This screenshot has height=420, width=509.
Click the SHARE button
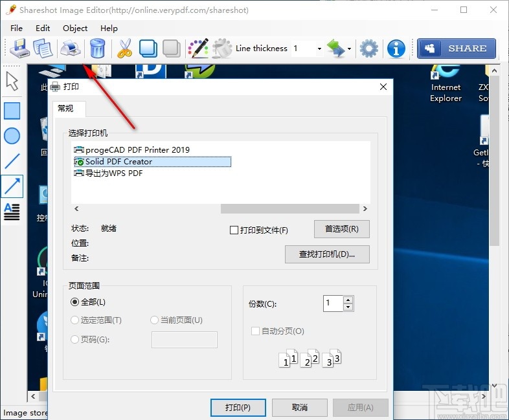point(457,49)
